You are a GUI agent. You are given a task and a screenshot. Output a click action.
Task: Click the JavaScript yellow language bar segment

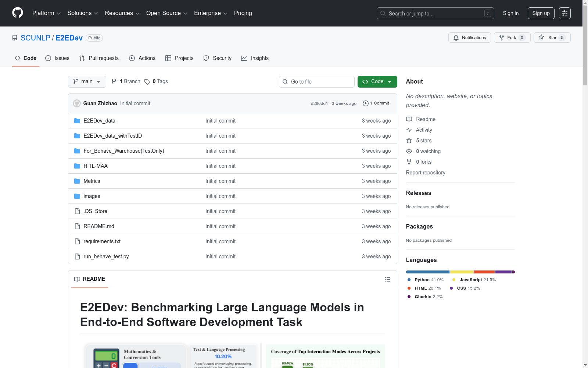[x=462, y=272]
